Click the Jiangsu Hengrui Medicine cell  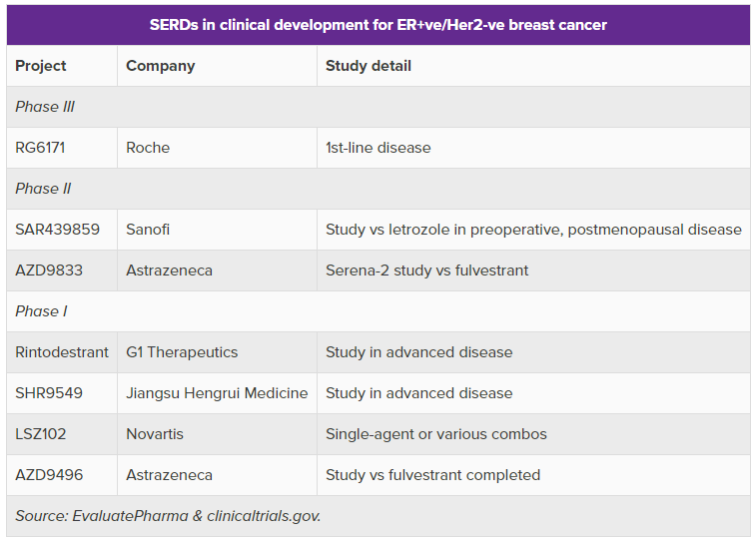click(217, 393)
